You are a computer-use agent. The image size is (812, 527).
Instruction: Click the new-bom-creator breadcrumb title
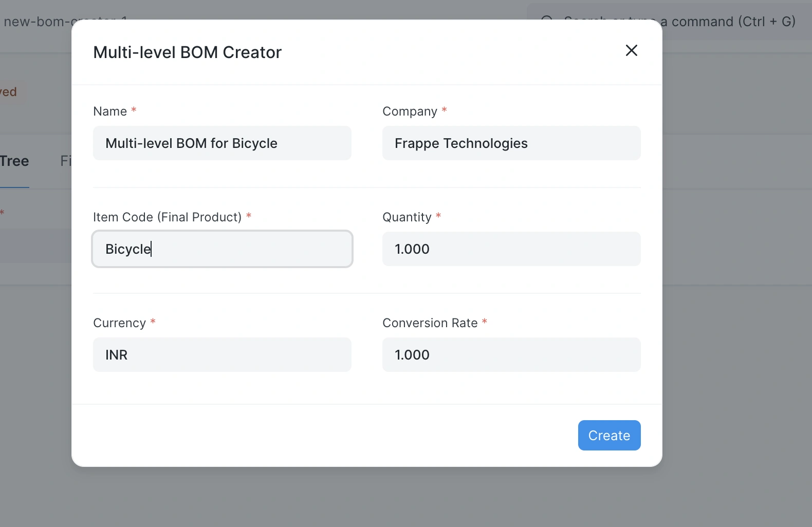36,22
